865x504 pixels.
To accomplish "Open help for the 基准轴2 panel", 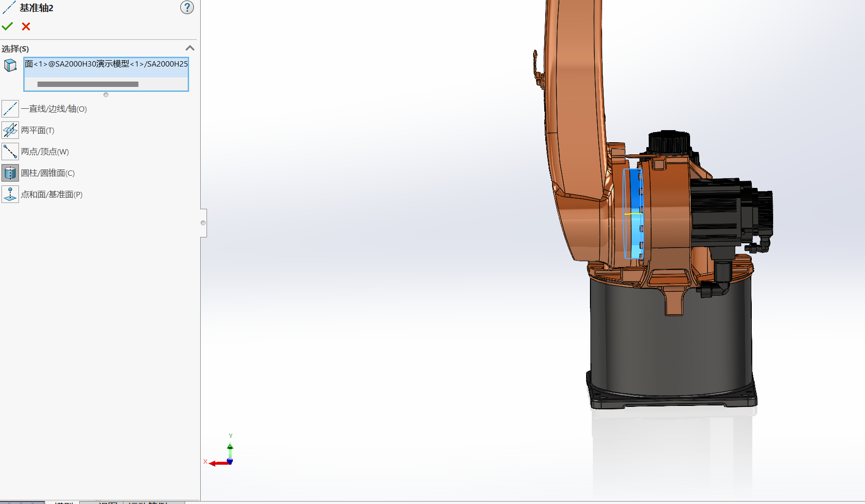I will (x=187, y=8).
